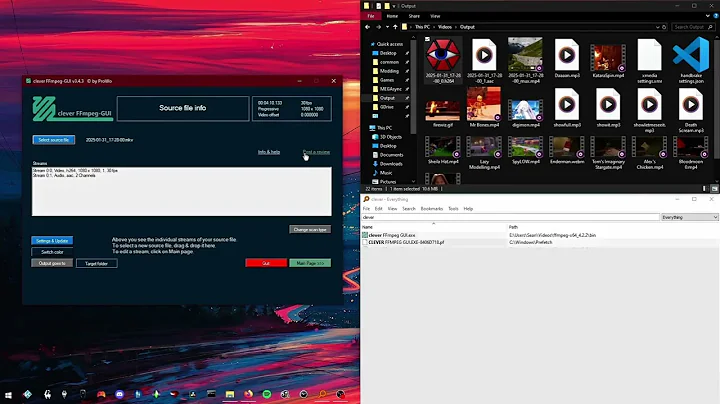
Task: Click the Change scan type button
Action: (310, 229)
